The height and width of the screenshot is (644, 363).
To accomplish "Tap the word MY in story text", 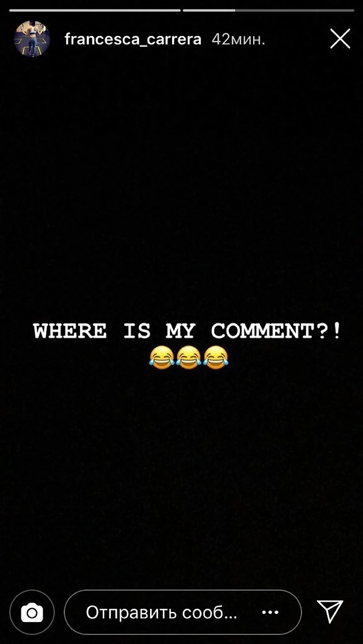I will tap(181, 331).
